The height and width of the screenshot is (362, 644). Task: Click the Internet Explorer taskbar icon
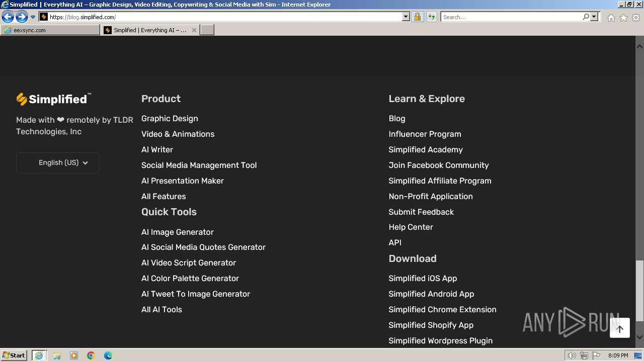(39, 355)
